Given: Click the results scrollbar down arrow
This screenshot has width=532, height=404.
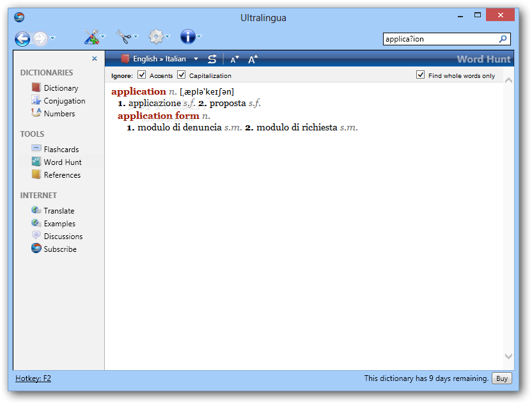Looking at the screenshot, I should [508, 356].
